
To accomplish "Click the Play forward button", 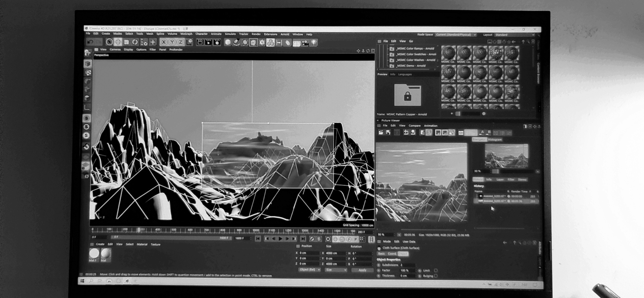I will tap(280, 239).
